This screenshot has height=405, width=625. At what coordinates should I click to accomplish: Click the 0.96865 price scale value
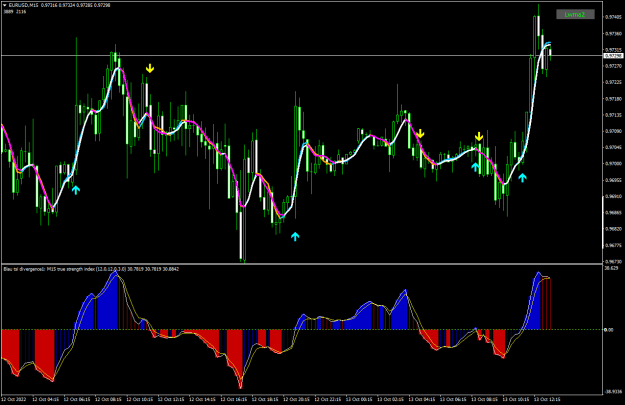(613, 213)
